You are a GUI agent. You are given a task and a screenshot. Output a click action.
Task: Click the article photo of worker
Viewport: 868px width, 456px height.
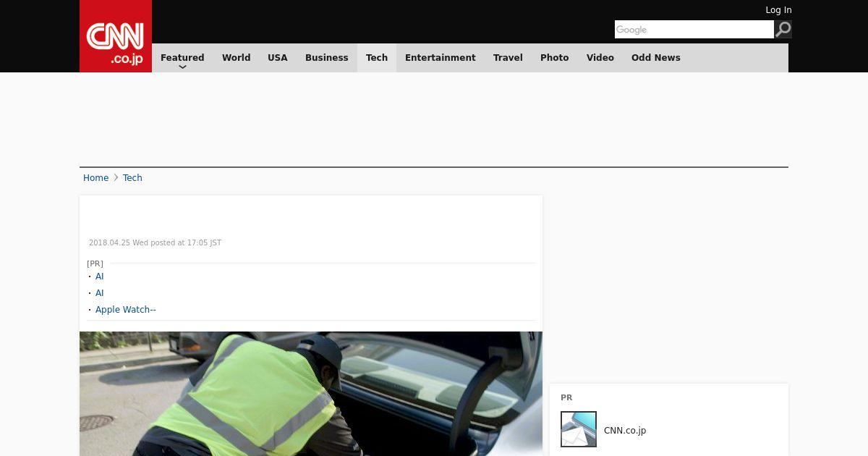point(311,394)
